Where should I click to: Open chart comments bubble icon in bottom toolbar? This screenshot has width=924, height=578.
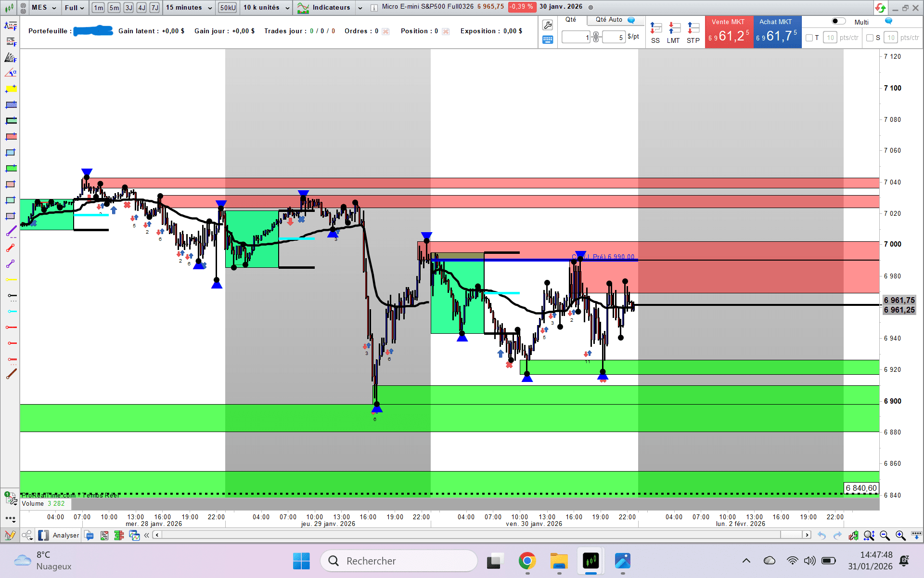point(89,535)
